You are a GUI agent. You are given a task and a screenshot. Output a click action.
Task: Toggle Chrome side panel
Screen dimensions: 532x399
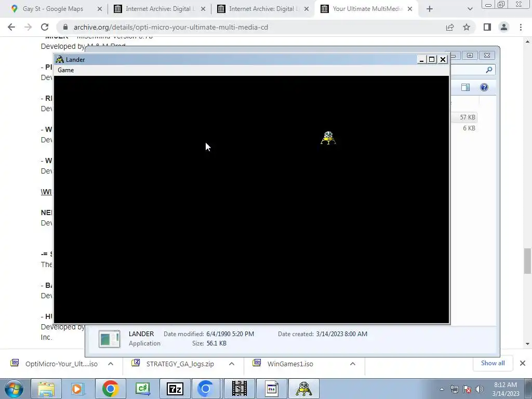[x=487, y=27]
